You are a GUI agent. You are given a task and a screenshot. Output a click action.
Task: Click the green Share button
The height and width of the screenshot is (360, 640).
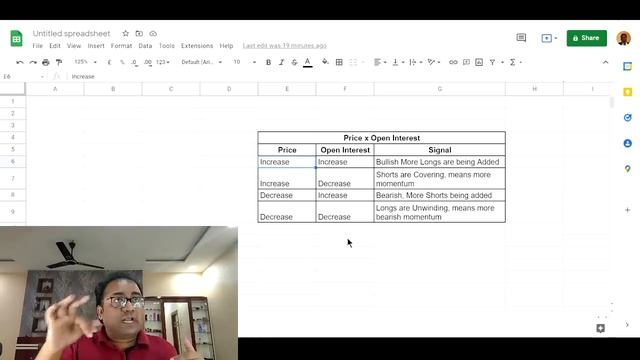click(x=587, y=38)
